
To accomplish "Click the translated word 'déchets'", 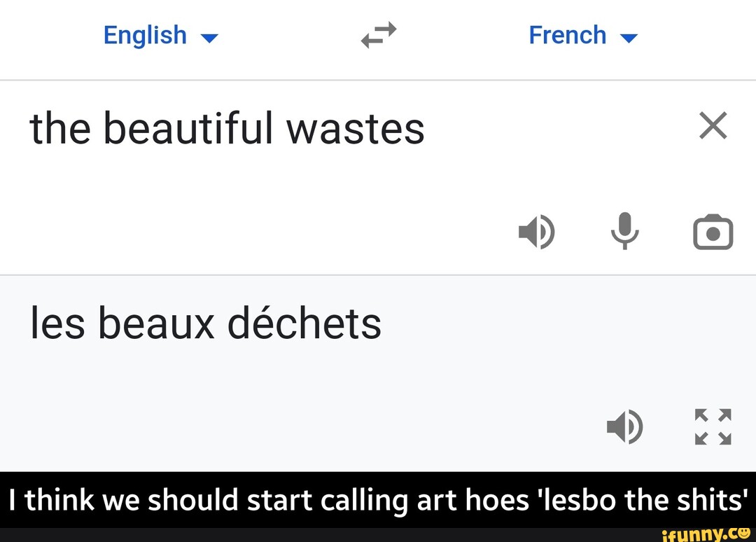I will coord(304,323).
